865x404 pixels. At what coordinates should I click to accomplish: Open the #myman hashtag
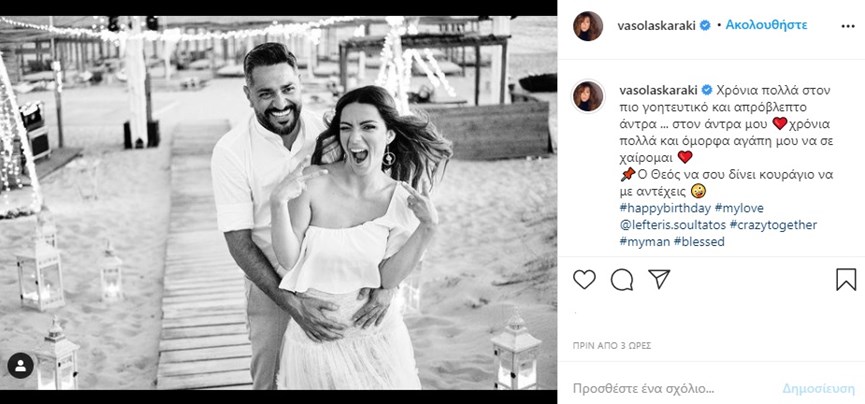tap(644, 241)
